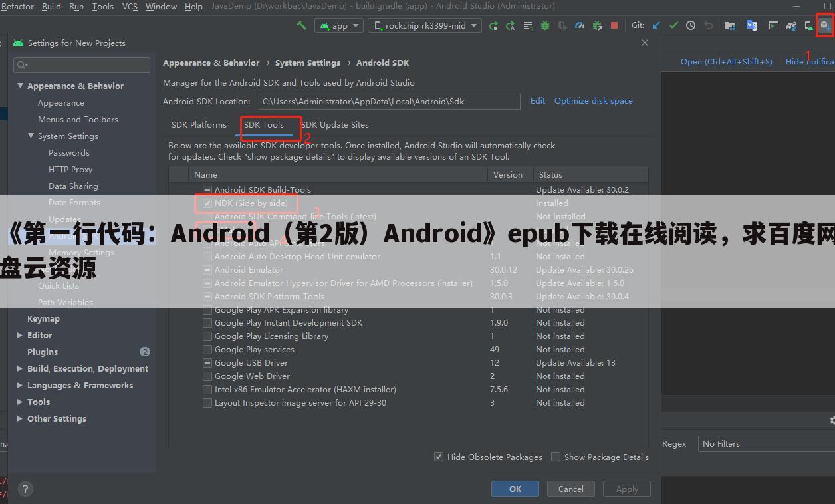The height and width of the screenshot is (504, 835).
Task: Toggle the Google USB Driver checkbox
Action: click(207, 363)
